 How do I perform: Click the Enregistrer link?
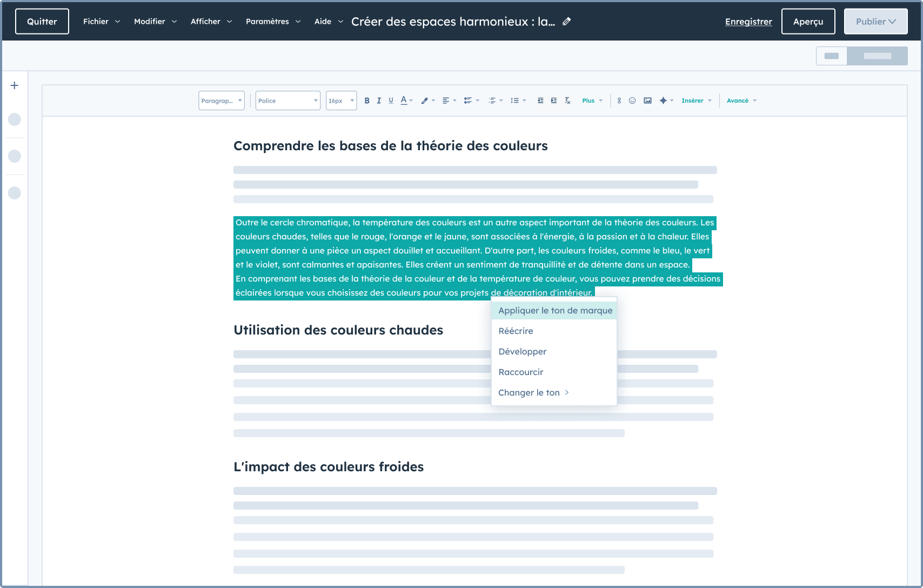748,22
